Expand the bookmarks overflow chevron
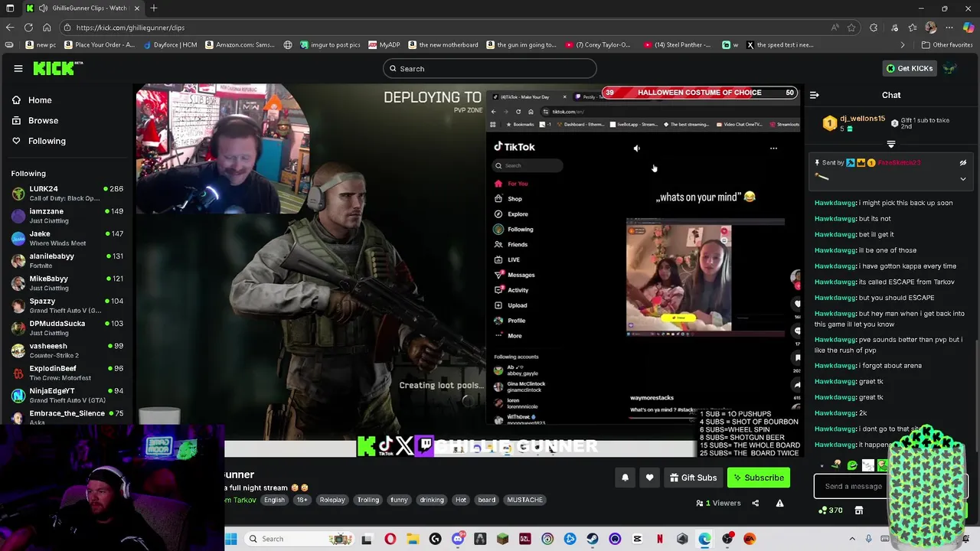The height and width of the screenshot is (551, 980). (903, 44)
